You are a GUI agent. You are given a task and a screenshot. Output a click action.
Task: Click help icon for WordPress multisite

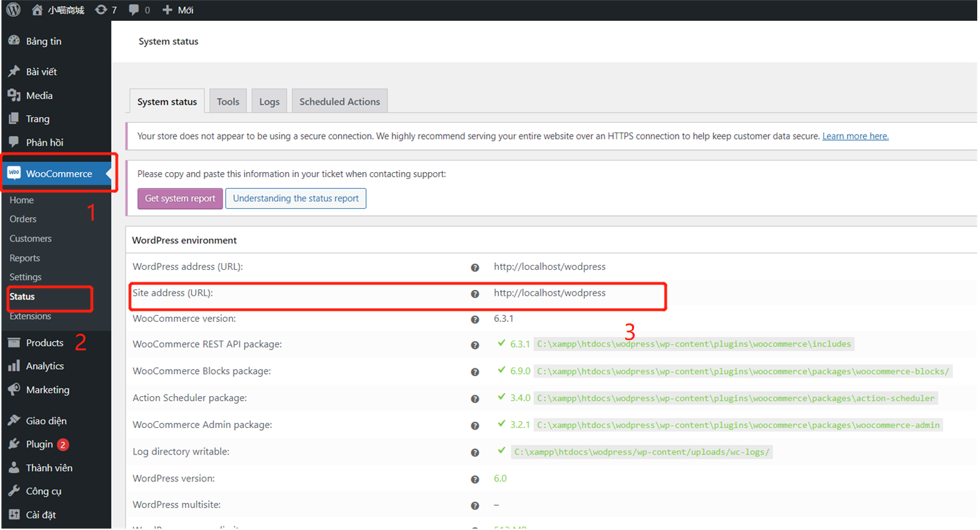click(475, 505)
